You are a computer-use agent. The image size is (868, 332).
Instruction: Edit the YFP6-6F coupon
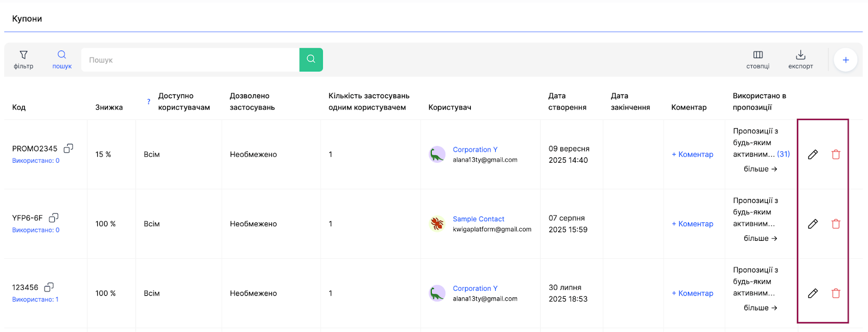813,224
